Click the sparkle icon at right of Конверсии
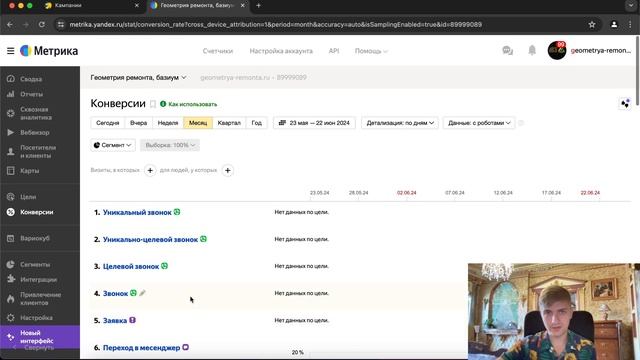This screenshot has height=360, width=640. tap(625, 104)
